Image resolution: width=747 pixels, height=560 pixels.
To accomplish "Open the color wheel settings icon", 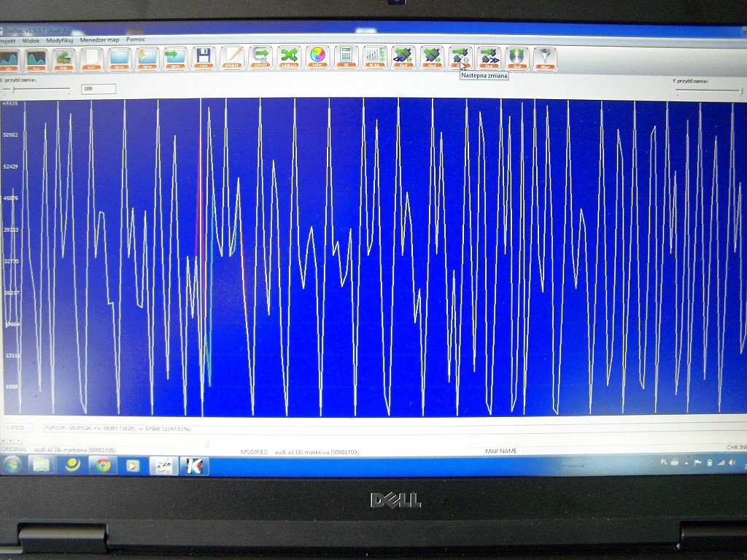I will point(317,57).
